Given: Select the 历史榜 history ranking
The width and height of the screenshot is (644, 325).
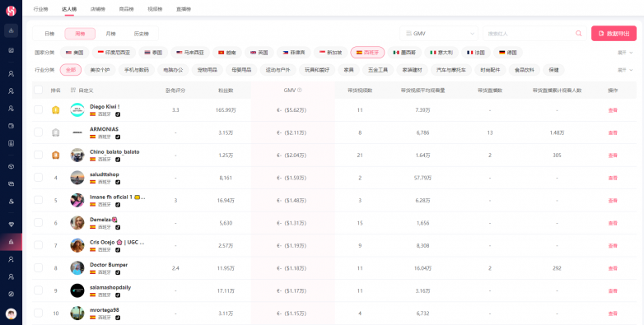Looking at the screenshot, I should [142, 34].
